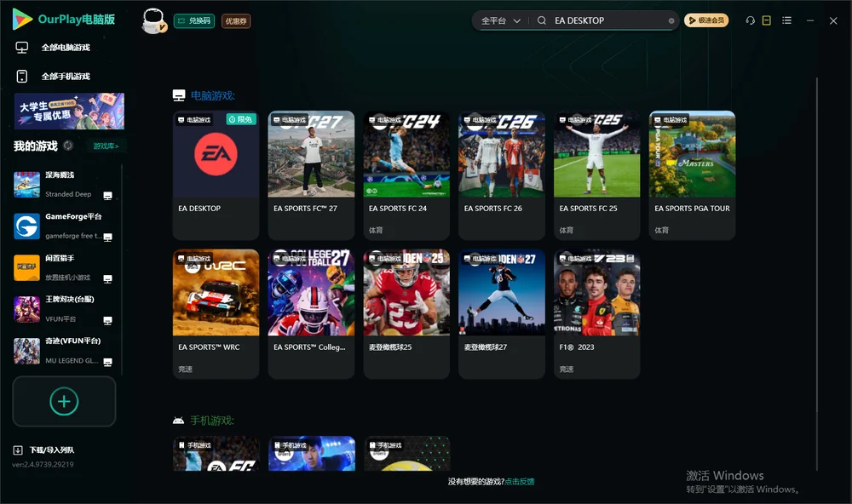Select 王牌对决(台服) in my games
The width and height of the screenshot is (852, 504).
point(64,309)
